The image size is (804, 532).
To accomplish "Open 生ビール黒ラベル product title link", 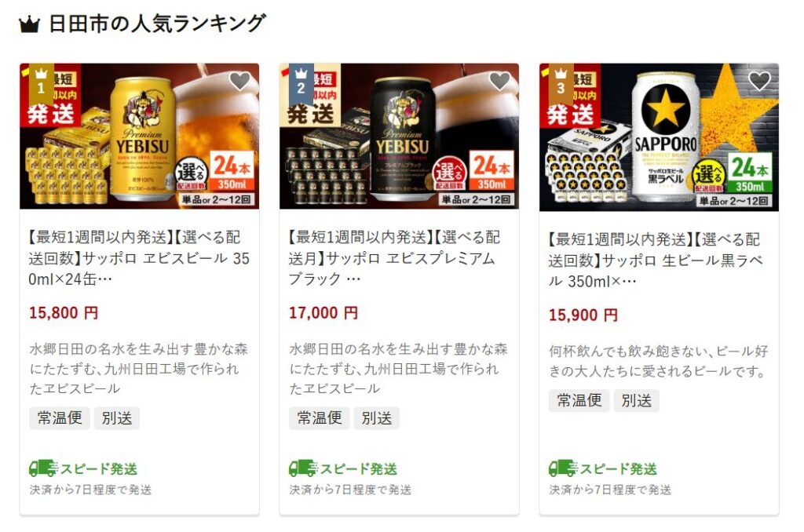I will coord(656,260).
